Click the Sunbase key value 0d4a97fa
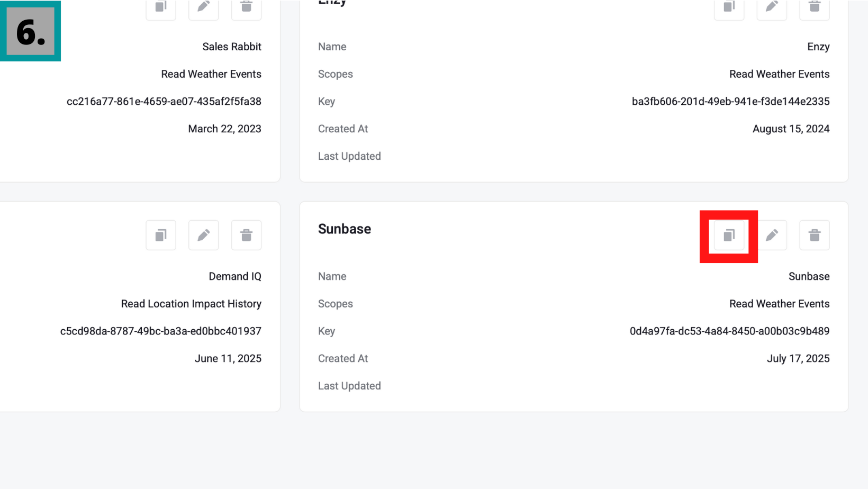 [729, 331]
